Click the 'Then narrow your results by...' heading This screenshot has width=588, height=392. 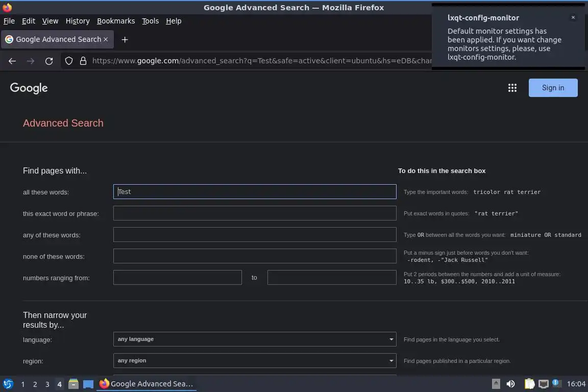pos(55,320)
